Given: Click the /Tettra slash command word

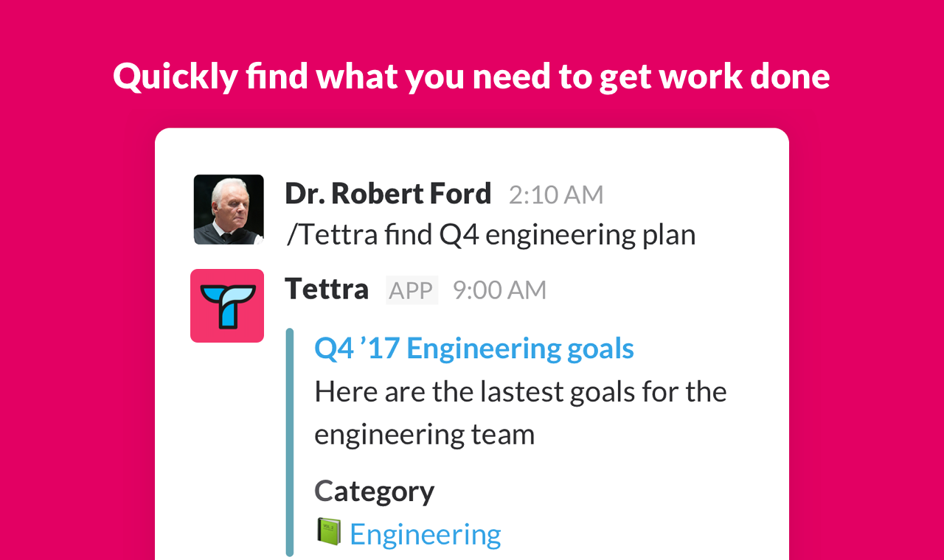Looking at the screenshot, I should (x=330, y=235).
